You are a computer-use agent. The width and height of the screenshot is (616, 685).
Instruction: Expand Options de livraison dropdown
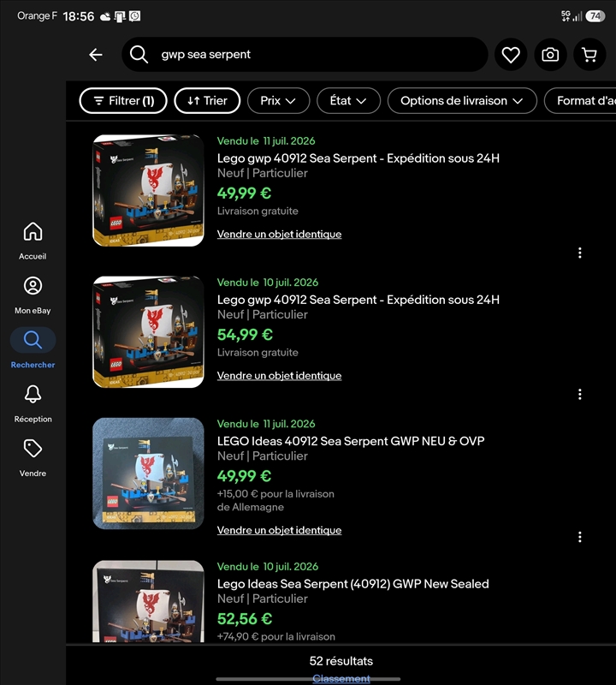462,100
